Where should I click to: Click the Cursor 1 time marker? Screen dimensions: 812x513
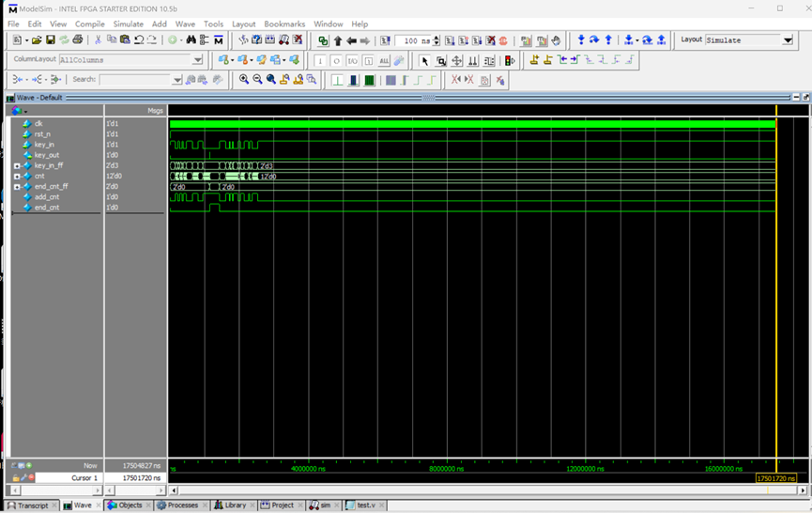tap(775, 478)
